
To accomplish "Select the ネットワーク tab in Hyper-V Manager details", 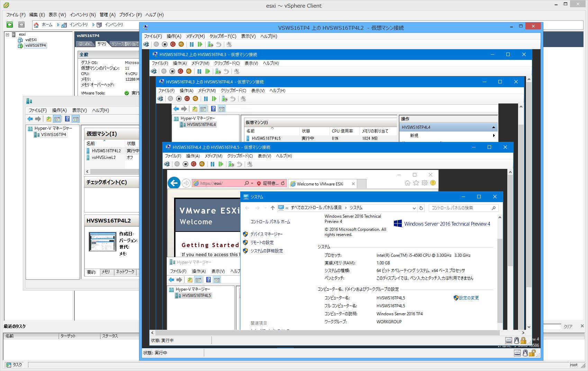I will click(125, 272).
